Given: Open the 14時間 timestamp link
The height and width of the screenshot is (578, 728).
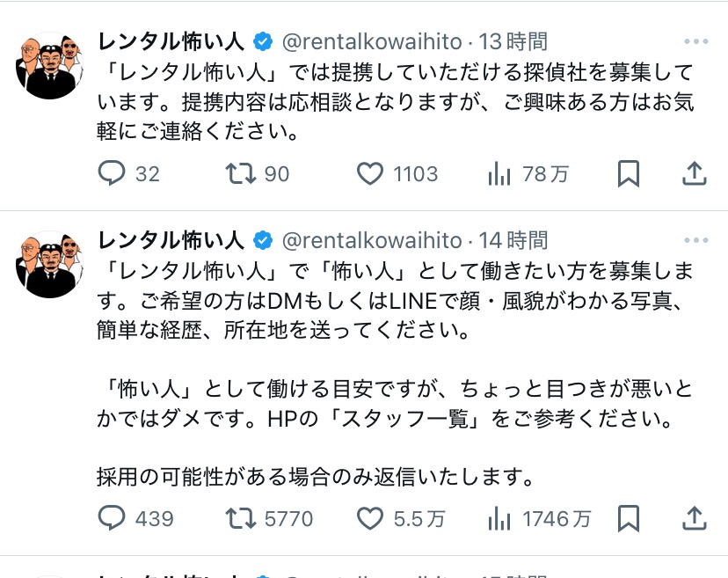Looking at the screenshot, I should (513, 240).
